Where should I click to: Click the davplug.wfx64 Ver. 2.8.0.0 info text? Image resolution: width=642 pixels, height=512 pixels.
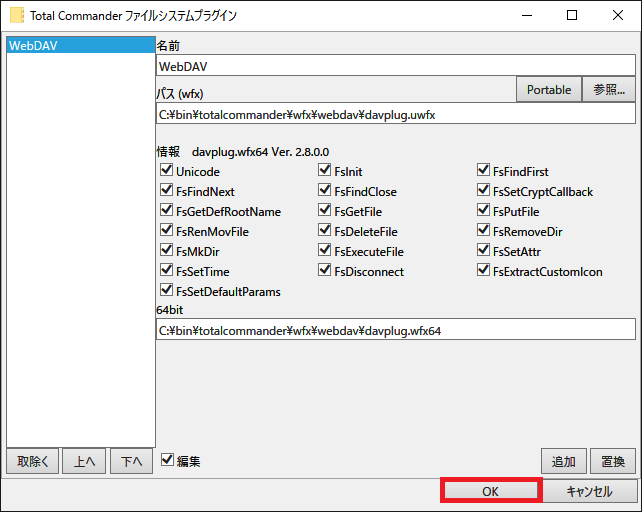tap(260, 152)
